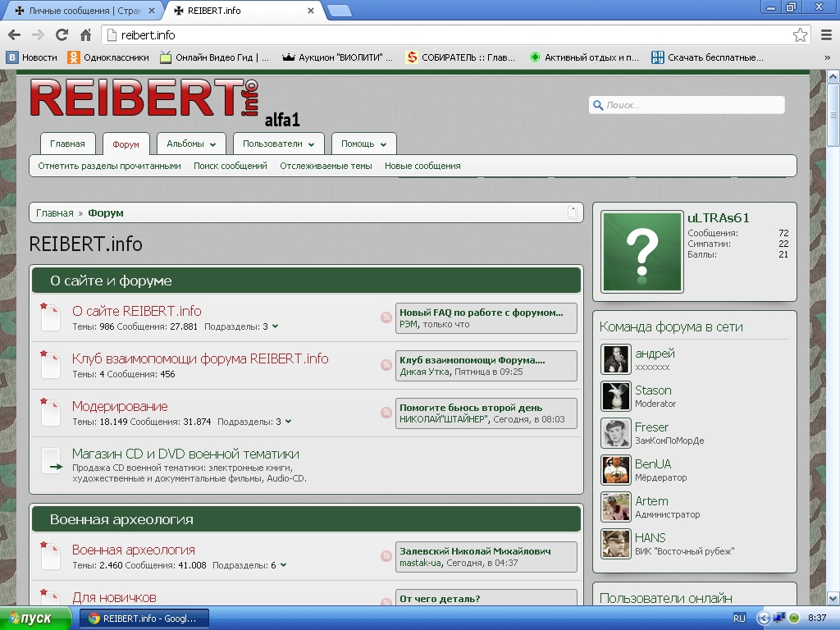Open BenUA's profile link
The image size is (840, 630).
(x=653, y=464)
